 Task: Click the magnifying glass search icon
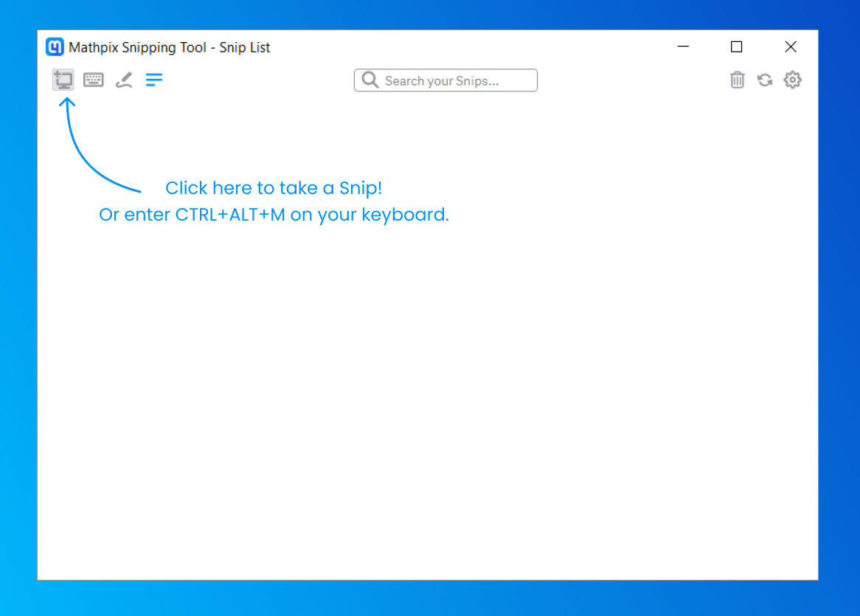[370, 80]
